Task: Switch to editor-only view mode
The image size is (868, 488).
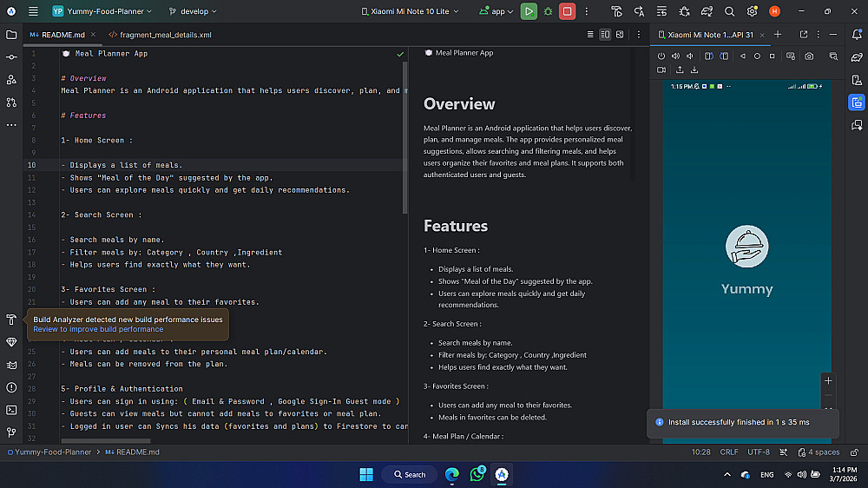Action: [x=590, y=35]
